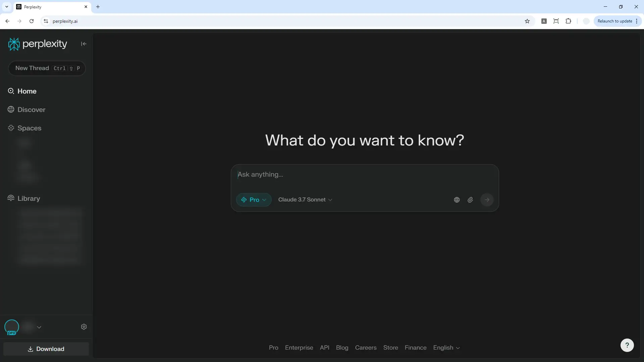Screen dimensions: 644x362
Task: Open Spaces in sidebar
Action: point(29,128)
